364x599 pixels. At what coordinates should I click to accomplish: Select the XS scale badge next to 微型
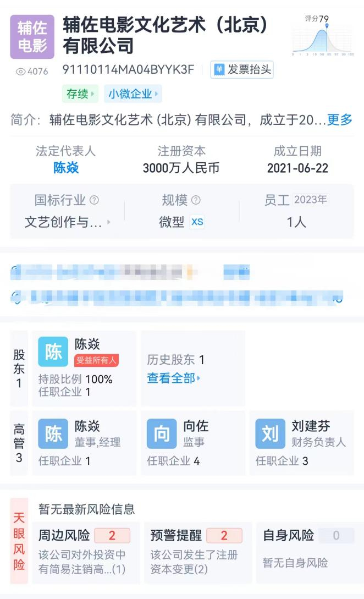(197, 222)
